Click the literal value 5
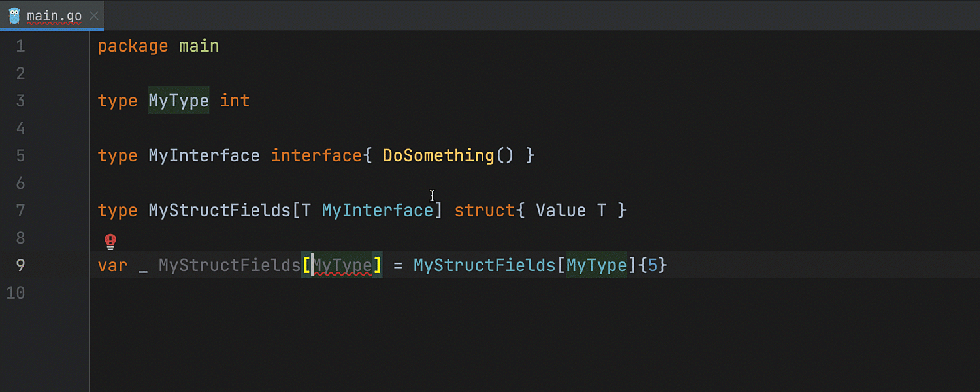The image size is (980, 392). tap(653, 265)
